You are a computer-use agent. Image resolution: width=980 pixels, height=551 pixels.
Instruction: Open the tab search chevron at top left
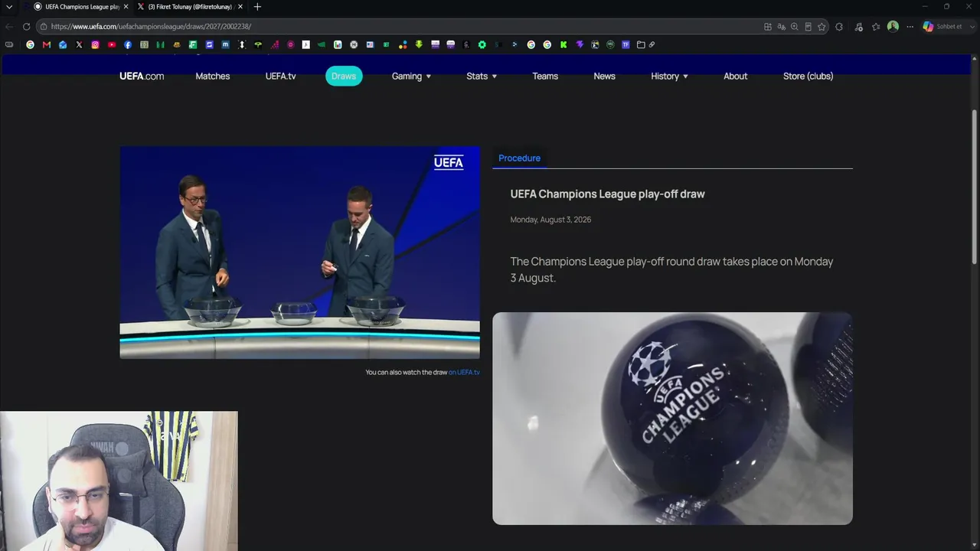click(9, 7)
